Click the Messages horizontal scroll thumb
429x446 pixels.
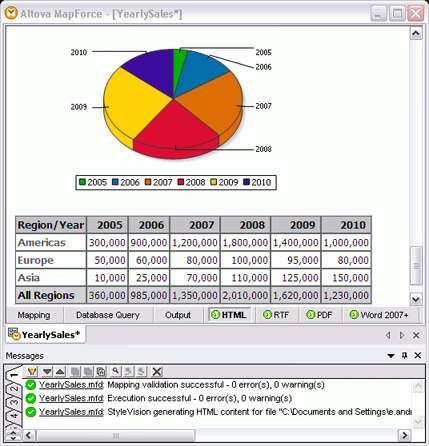116,435
